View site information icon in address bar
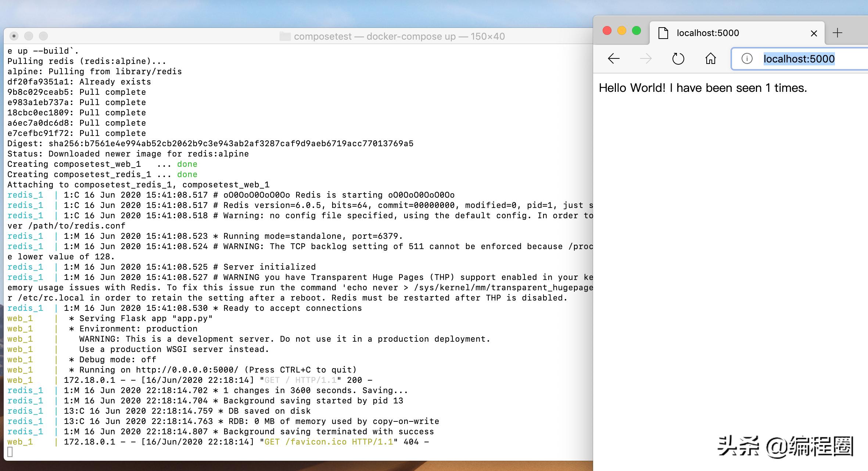868x471 pixels. point(747,59)
